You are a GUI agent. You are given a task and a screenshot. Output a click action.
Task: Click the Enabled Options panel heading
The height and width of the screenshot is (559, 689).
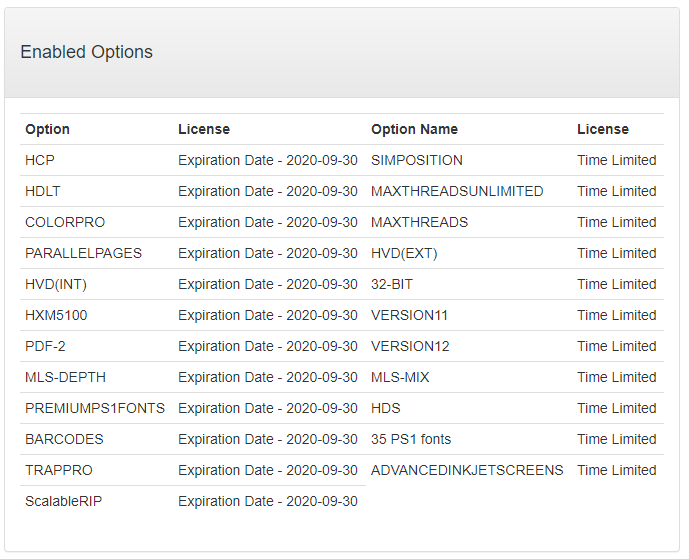click(87, 52)
